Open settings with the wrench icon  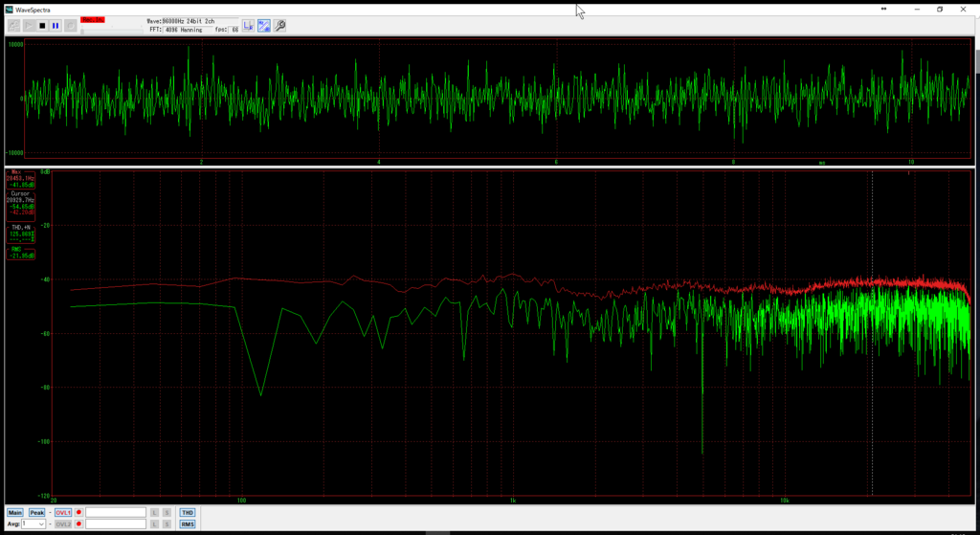point(280,26)
